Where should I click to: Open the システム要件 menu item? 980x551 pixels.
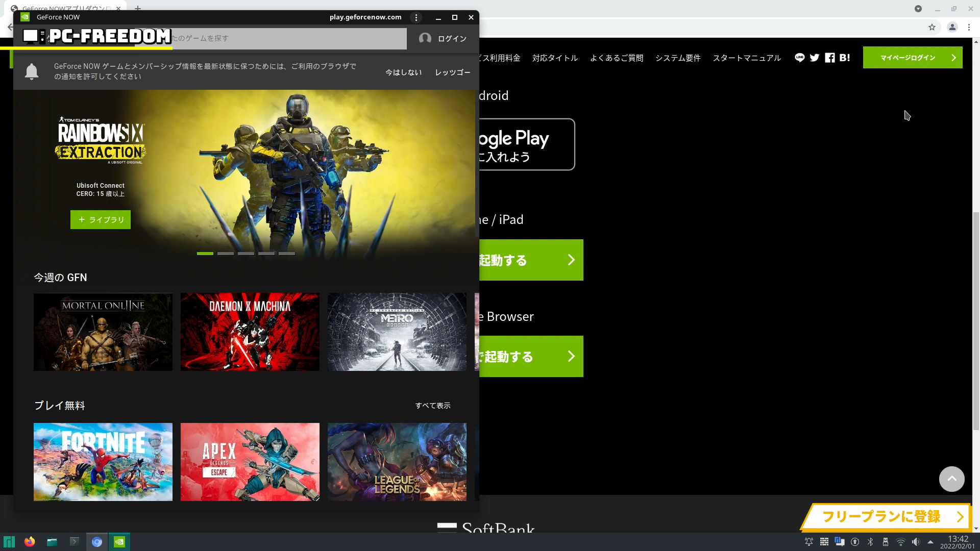[678, 58]
